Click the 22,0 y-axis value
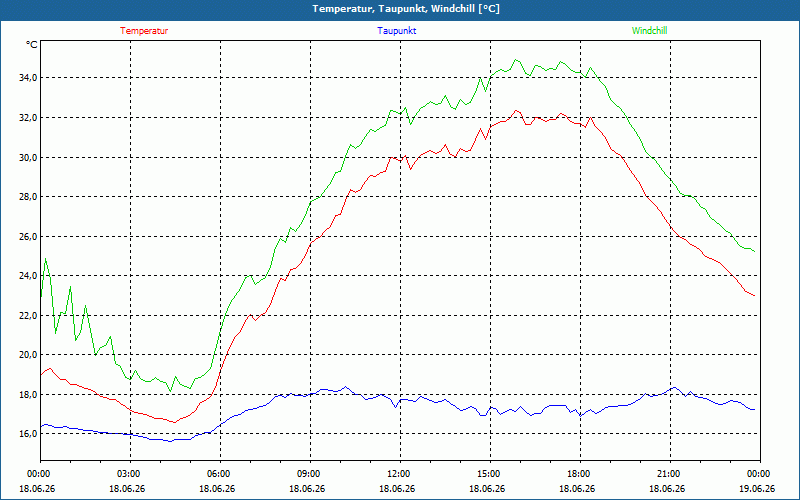Screen dimensions: 800x500 (28, 315)
